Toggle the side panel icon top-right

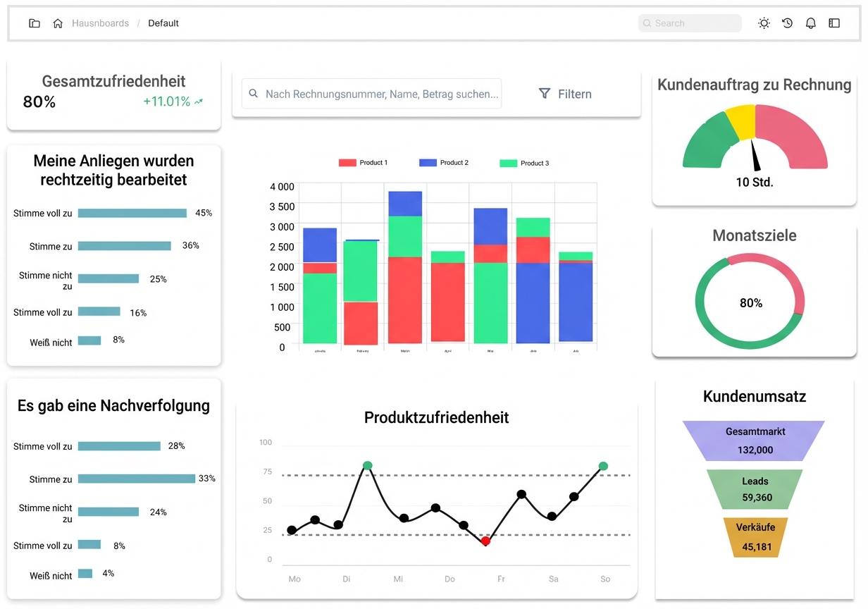click(833, 23)
